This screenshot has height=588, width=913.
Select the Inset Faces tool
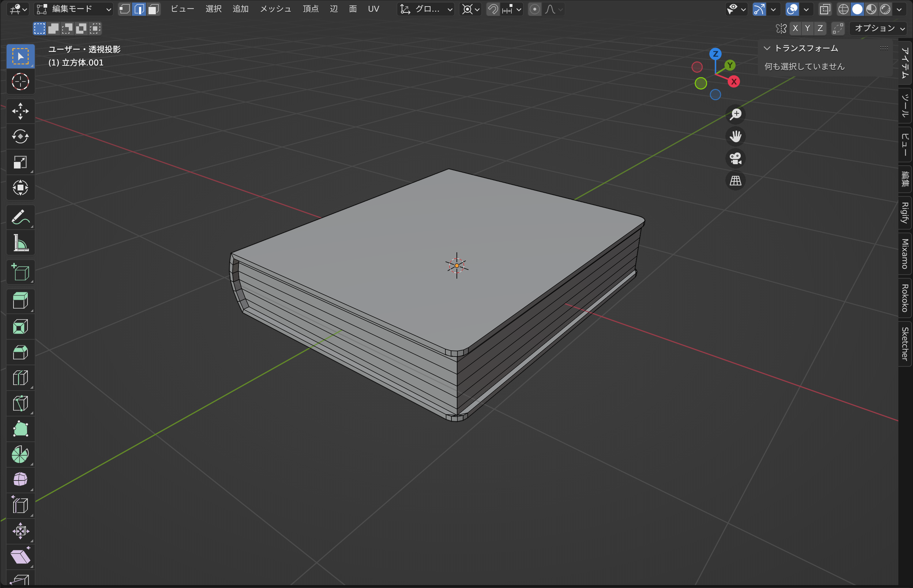20,327
